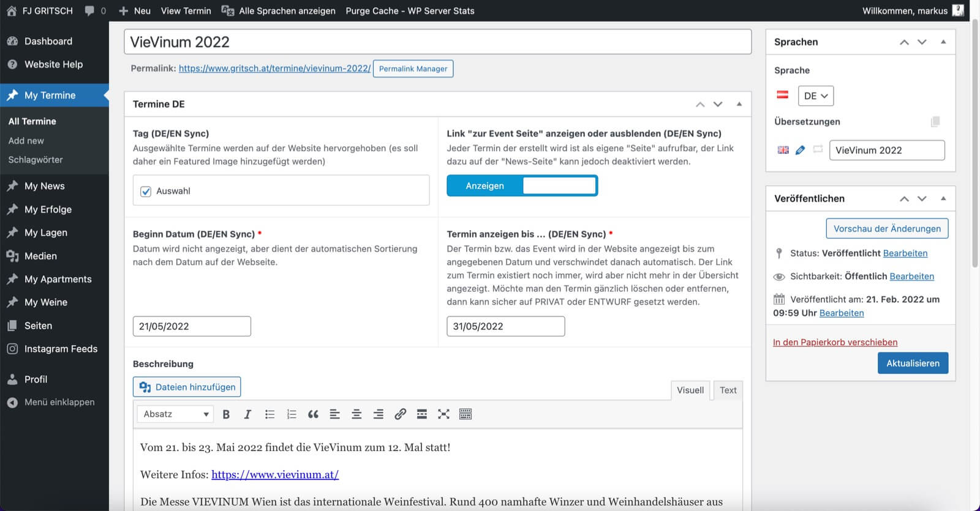This screenshot has height=511, width=980.
Task: Click the visibility eye icon
Action: tap(779, 277)
